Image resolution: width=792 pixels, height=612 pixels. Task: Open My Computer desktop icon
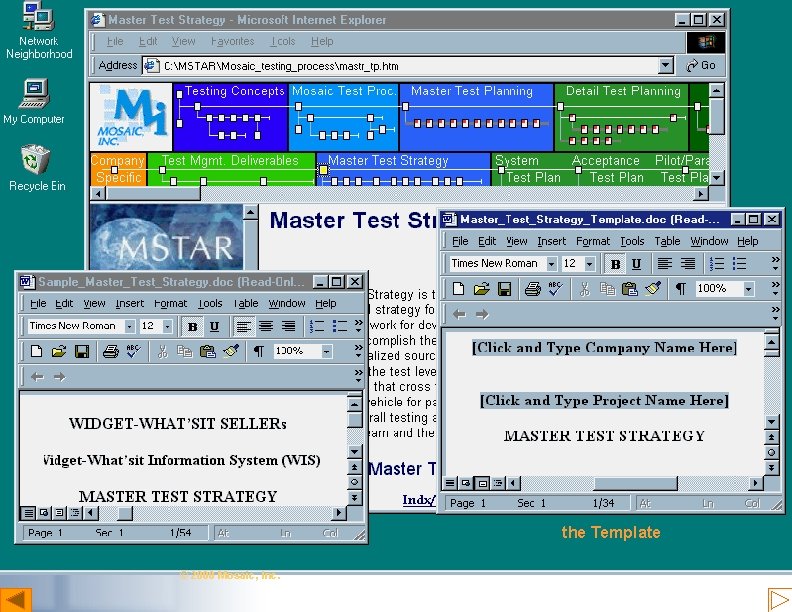click(34, 101)
